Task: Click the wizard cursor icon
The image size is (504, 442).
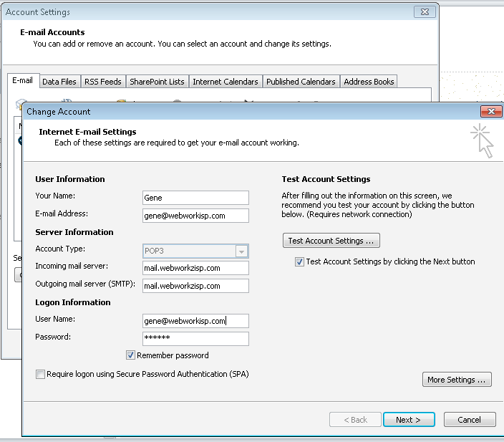Action: coord(482,140)
